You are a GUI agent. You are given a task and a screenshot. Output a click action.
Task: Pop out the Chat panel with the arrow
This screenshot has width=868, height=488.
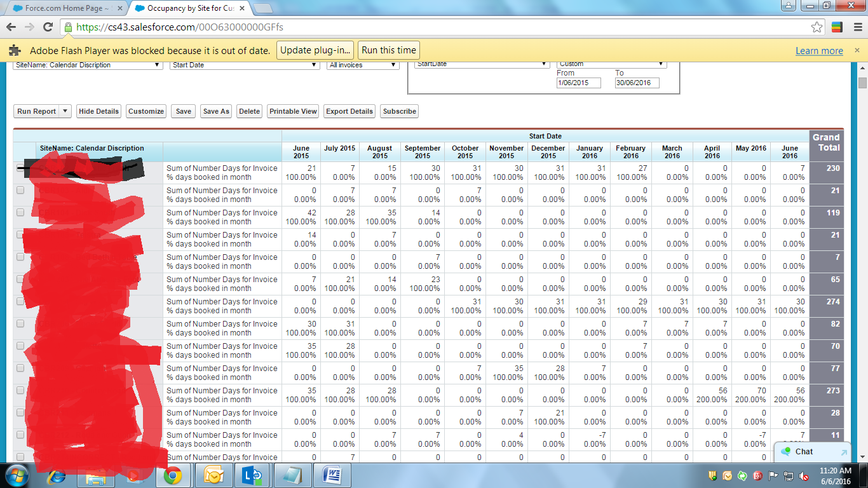point(844,452)
